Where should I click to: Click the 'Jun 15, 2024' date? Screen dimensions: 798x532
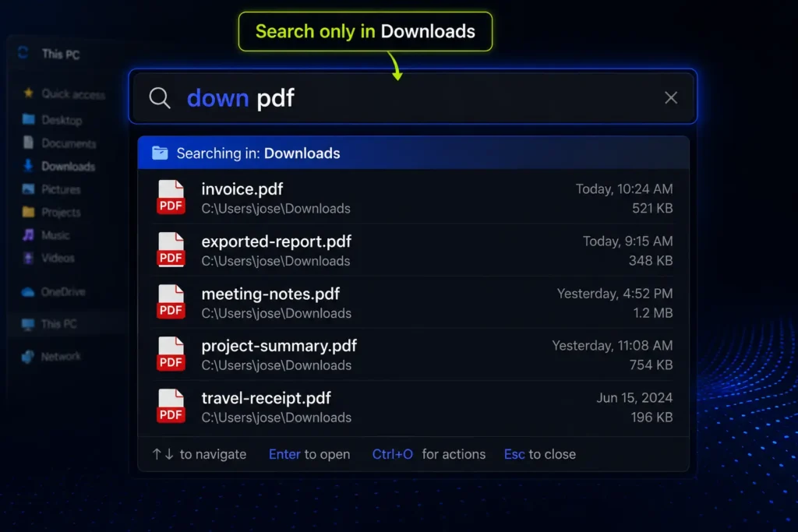(x=634, y=398)
